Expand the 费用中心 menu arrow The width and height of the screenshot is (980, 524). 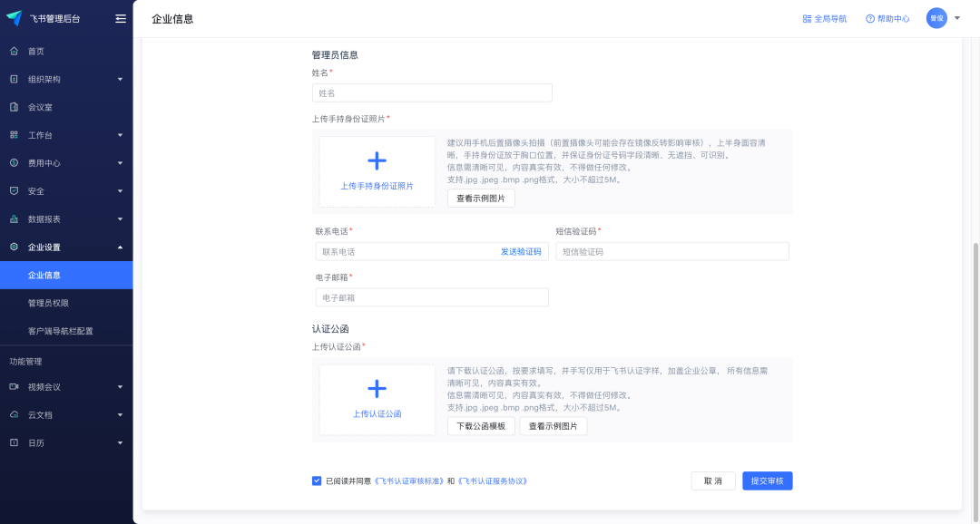pyautogui.click(x=120, y=163)
